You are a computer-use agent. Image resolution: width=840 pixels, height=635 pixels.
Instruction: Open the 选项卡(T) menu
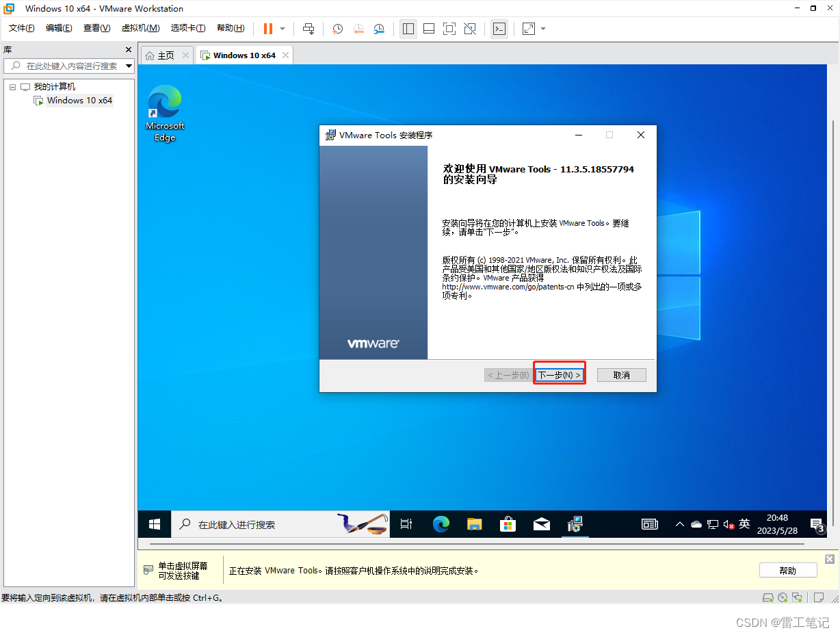[x=188, y=28]
